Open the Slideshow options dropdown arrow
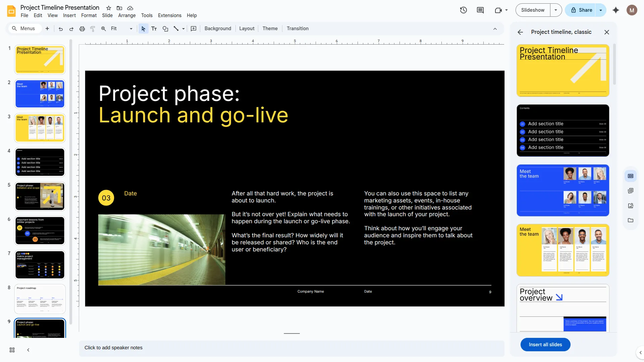This screenshot has height=362, width=644. [x=556, y=10]
